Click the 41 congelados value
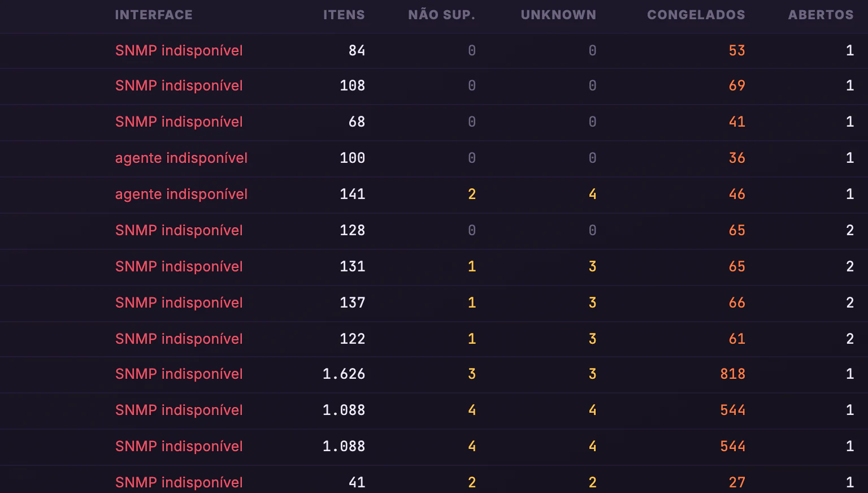 [737, 122]
